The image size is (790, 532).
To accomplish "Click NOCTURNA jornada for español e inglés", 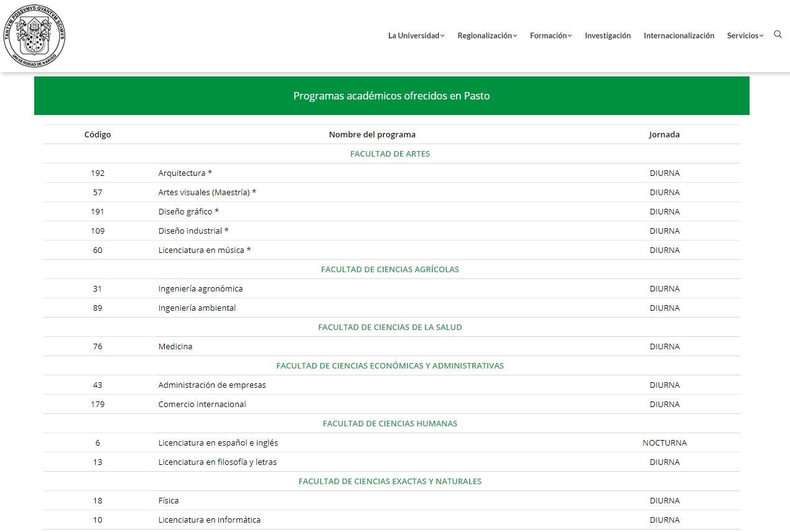I will pos(664,443).
